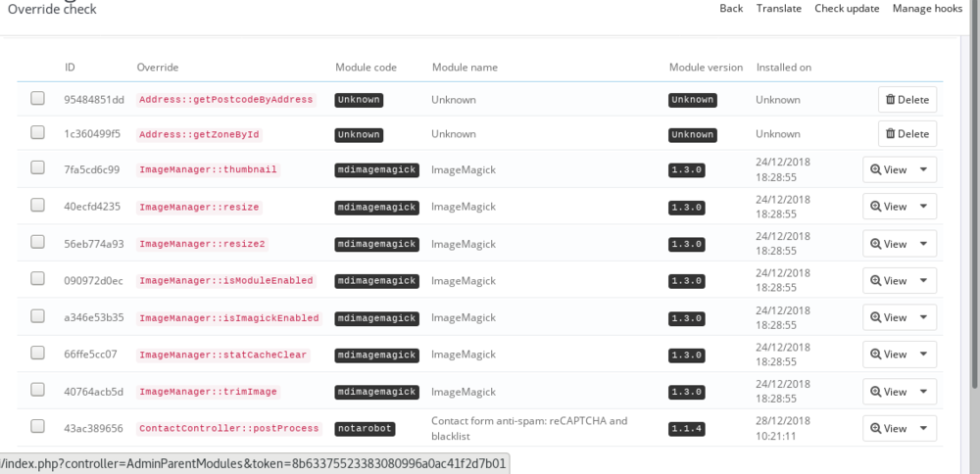Check the box next to ID 43ac389656
This screenshot has width=980, height=474.
click(37, 426)
